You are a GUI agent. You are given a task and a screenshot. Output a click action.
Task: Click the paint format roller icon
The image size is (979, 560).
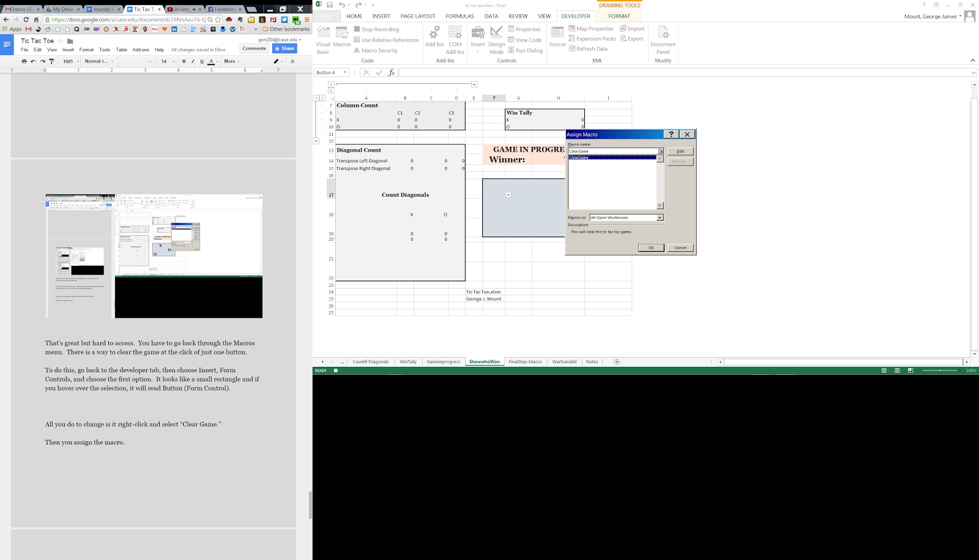(x=51, y=61)
